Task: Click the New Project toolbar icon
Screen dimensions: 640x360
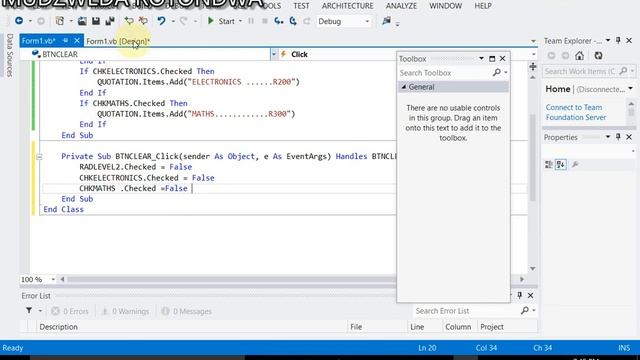Action: (60, 21)
